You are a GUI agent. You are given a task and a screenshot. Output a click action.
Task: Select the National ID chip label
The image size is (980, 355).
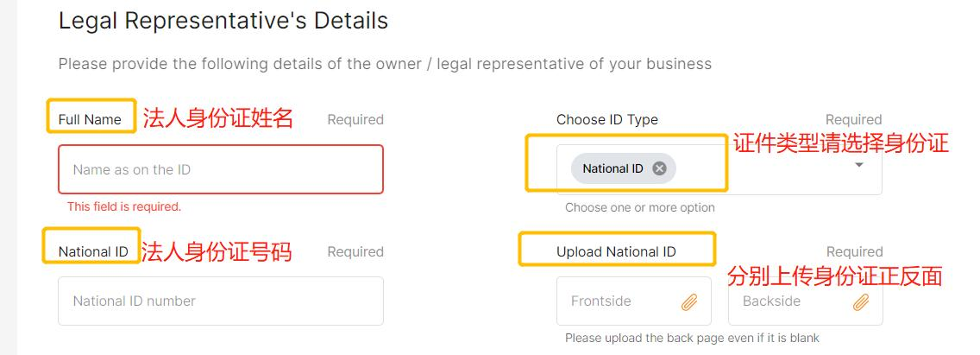[x=612, y=168]
